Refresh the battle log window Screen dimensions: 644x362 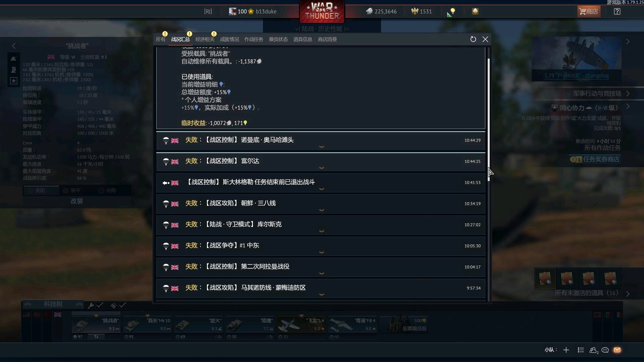473,39
